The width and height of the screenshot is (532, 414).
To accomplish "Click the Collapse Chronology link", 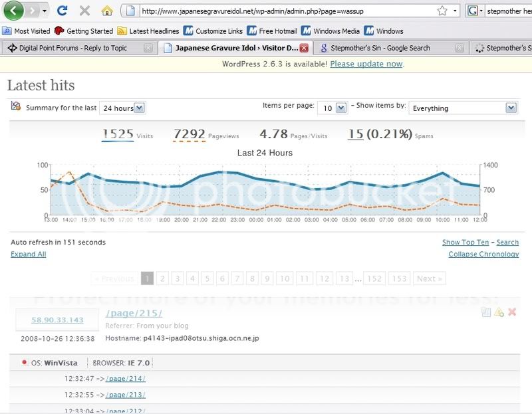I will tap(483, 254).
